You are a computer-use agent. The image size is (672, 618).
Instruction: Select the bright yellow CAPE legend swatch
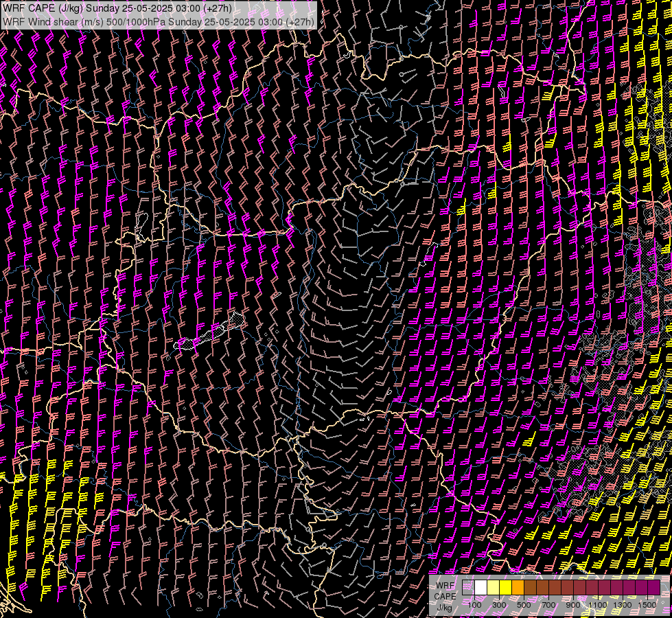point(505,587)
